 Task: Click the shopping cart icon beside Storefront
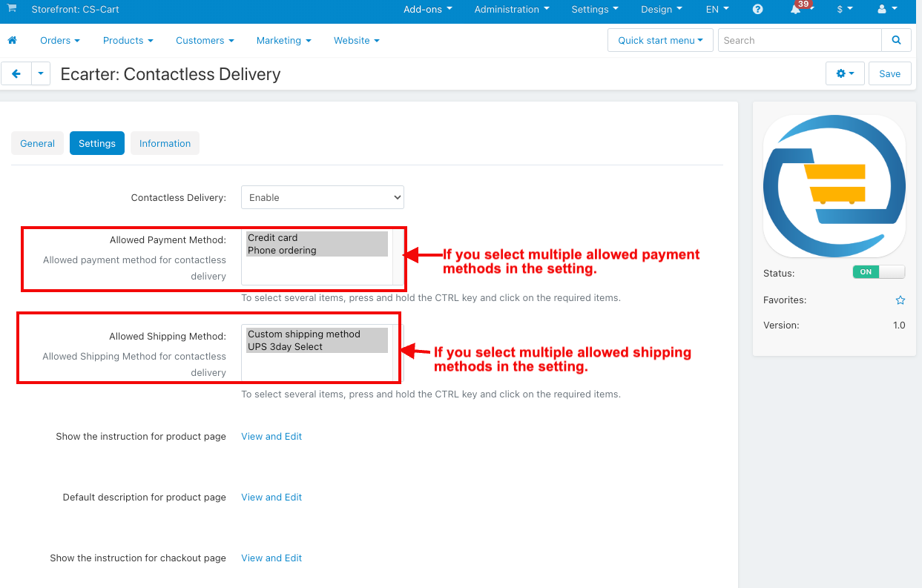click(12, 8)
